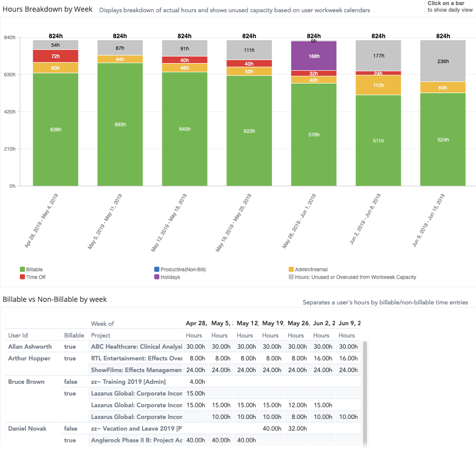Toggle the Admin/Internal legend swatch

[291, 269]
